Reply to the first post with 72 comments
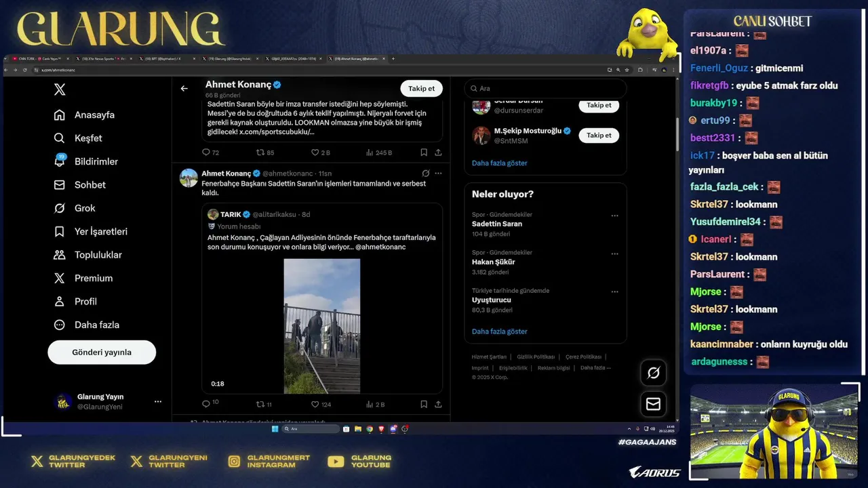This screenshot has height=488, width=868. point(210,152)
